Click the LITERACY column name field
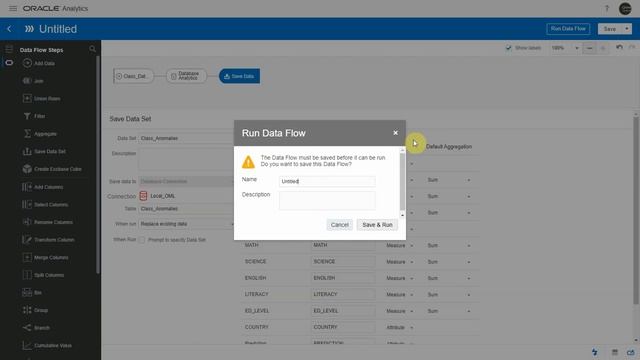The height and width of the screenshot is (360, 640). tap(343, 294)
